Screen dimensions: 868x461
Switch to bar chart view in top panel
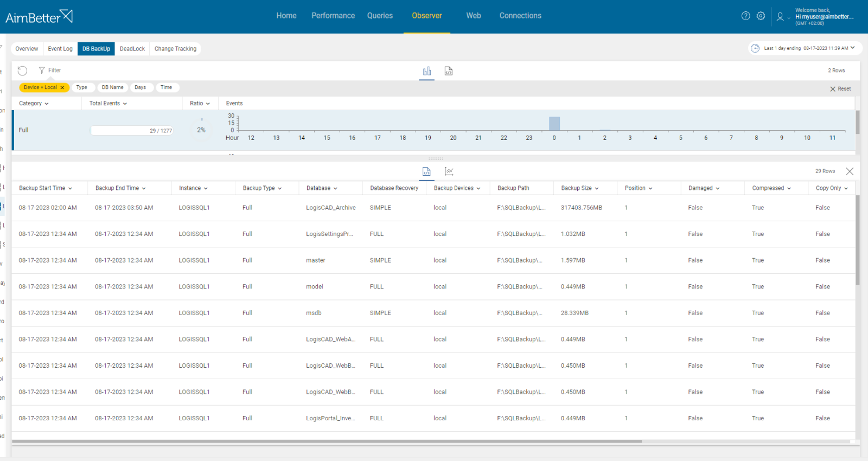click(427, 71)
